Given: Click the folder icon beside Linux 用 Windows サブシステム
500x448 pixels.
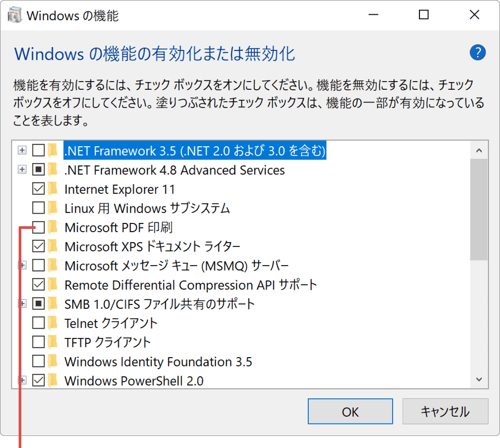Looking at the screenshot, I should tap(53, 208).
